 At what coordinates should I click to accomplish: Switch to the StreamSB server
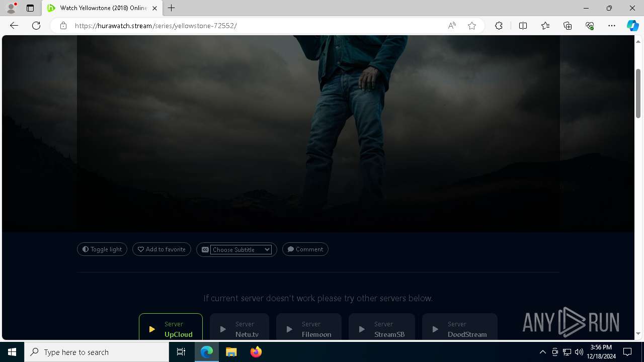point(382,327)
